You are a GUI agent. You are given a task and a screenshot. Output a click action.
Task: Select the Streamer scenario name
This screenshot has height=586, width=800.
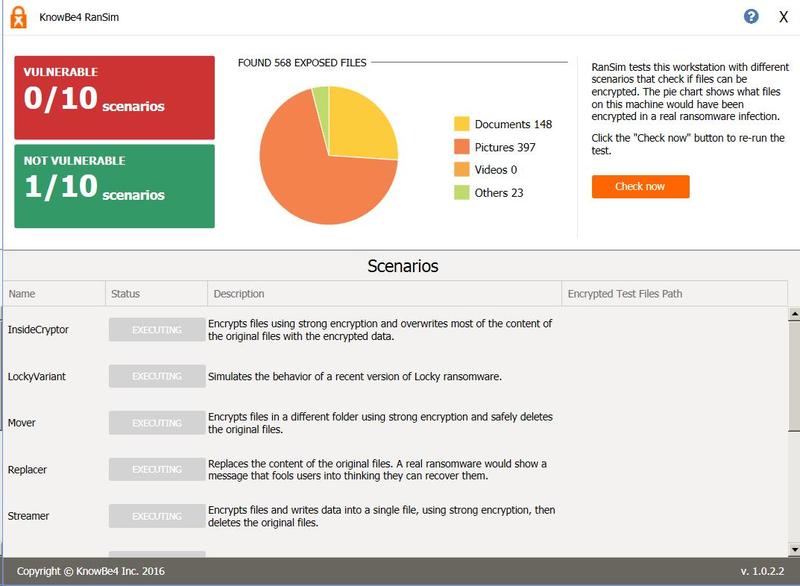coord(28,516)
